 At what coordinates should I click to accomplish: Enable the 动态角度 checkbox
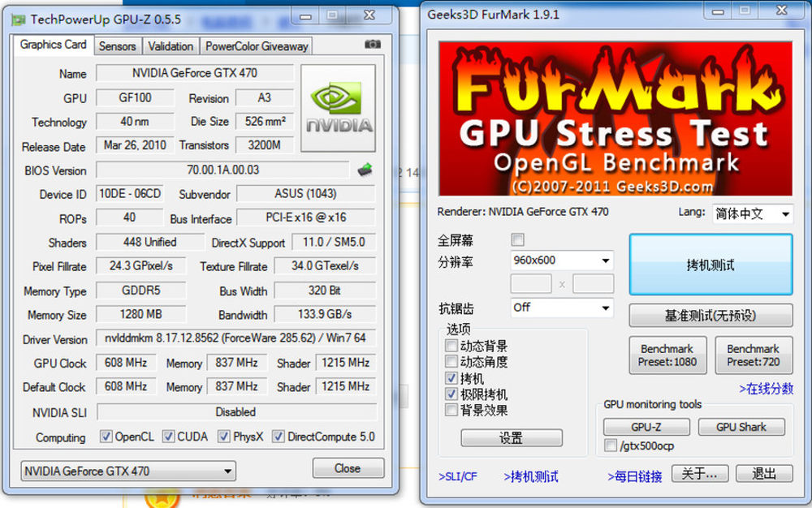(x=451, y=361)
